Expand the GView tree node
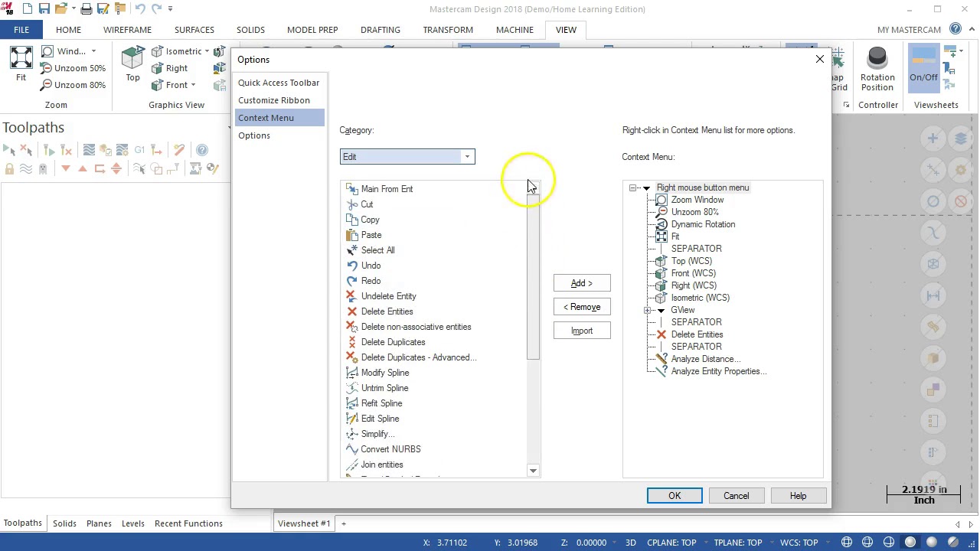 coord(648,311)
